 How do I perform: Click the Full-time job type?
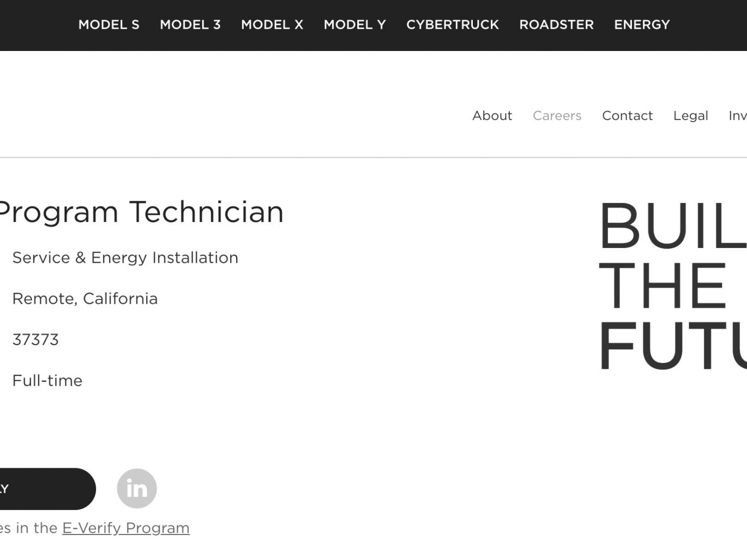pyautogui.click(x=47, y=381)
